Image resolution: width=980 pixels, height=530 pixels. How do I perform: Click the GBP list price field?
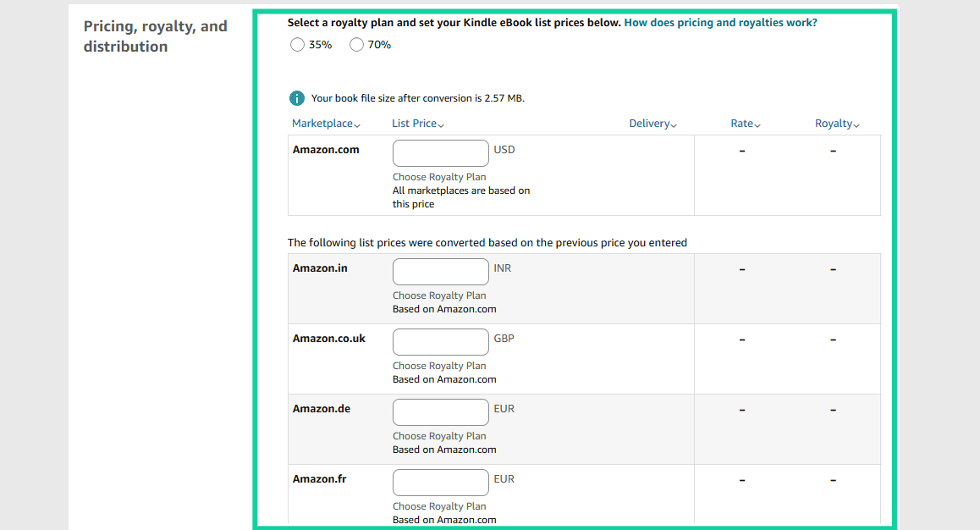(440, 341)
